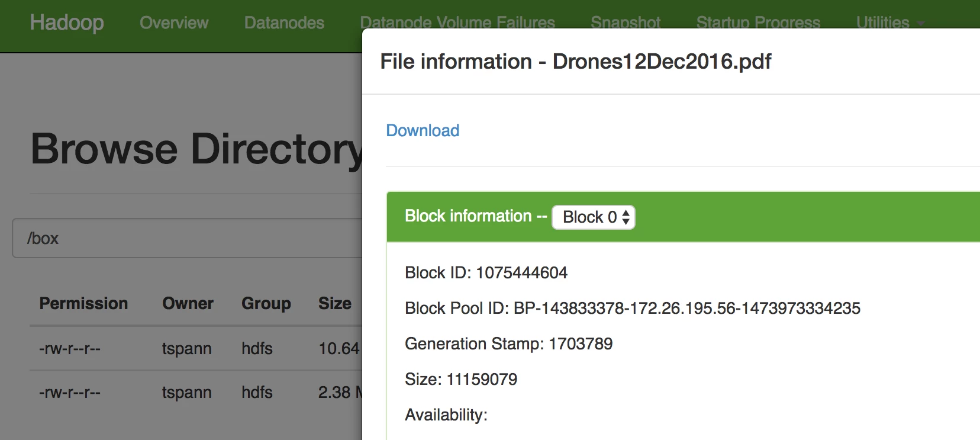Download the Drones12Dec2016.pdf file
Image resolution: width=980 pixels, height=440 pixels.
pyautogui.click(x=423, y=130)
